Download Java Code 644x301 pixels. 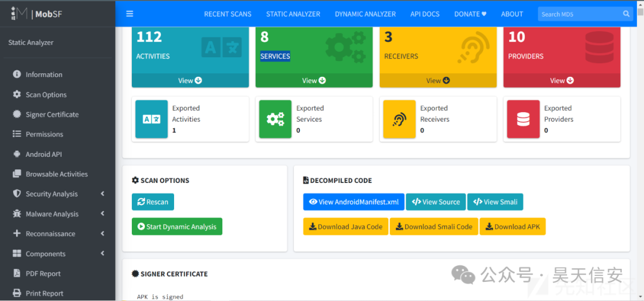point(345,226)
